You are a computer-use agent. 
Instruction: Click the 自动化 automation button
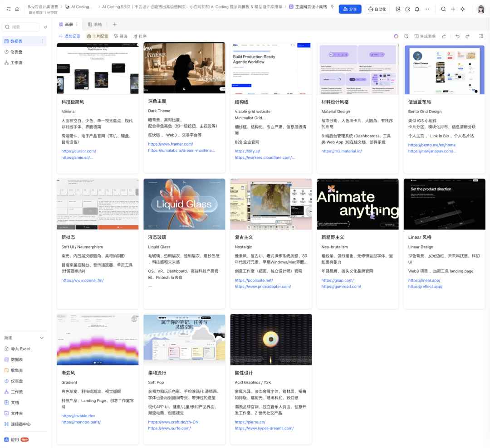click(x=377, y=9)
